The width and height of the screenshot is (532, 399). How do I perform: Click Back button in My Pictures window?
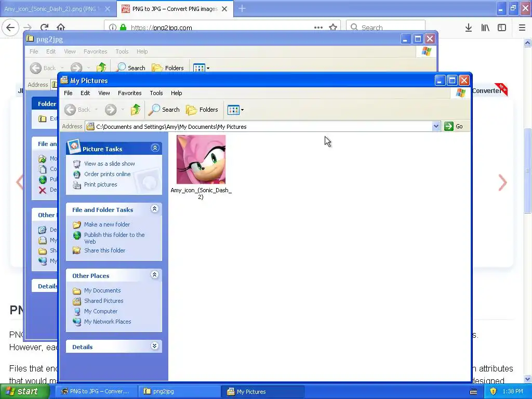(x=77, y=110)
